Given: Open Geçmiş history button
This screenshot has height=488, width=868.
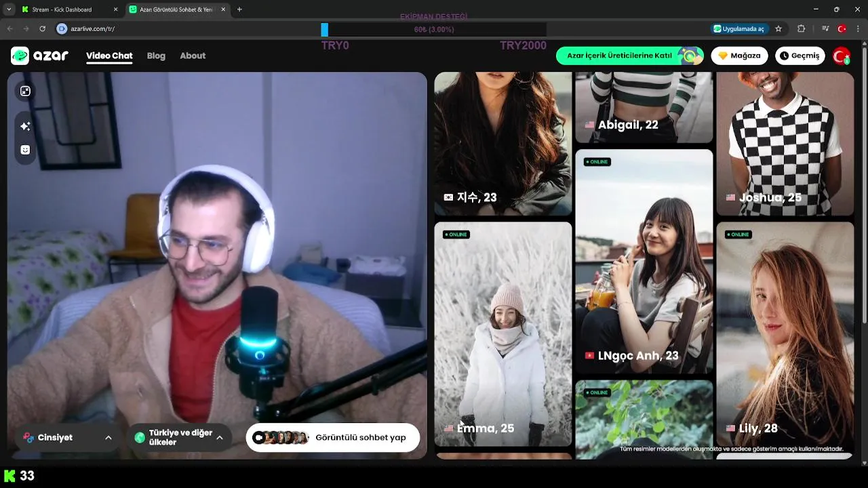Looking at the screenshot, I should (800, 56).
